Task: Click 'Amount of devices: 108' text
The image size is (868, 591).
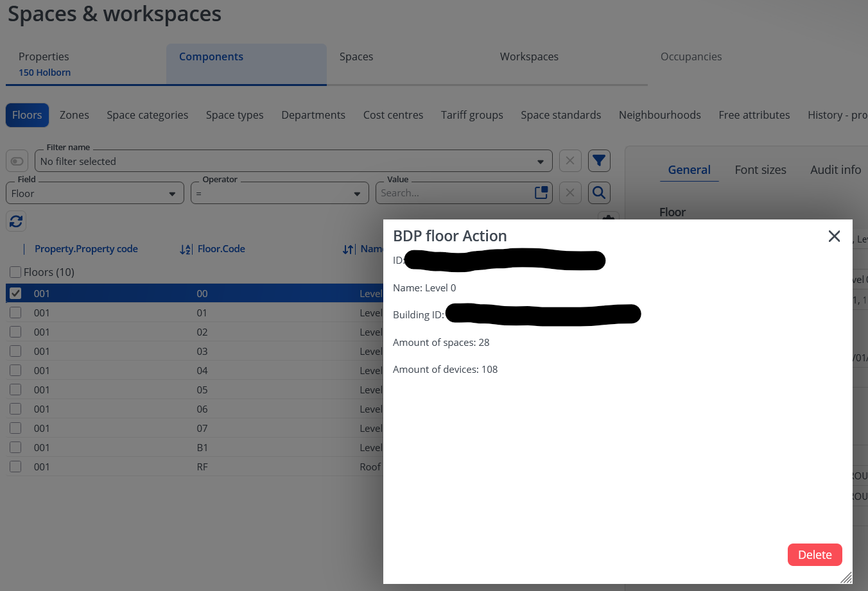Action: [x=446, y=370]
